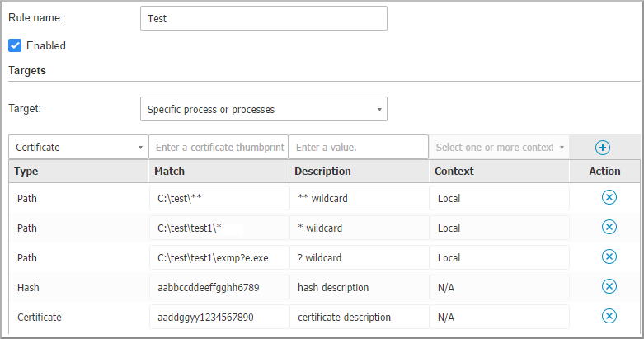Viewport: 644px width, 339px height.
Task: Focus the certificate thumbprint input
Action: (x=219, y=148)
